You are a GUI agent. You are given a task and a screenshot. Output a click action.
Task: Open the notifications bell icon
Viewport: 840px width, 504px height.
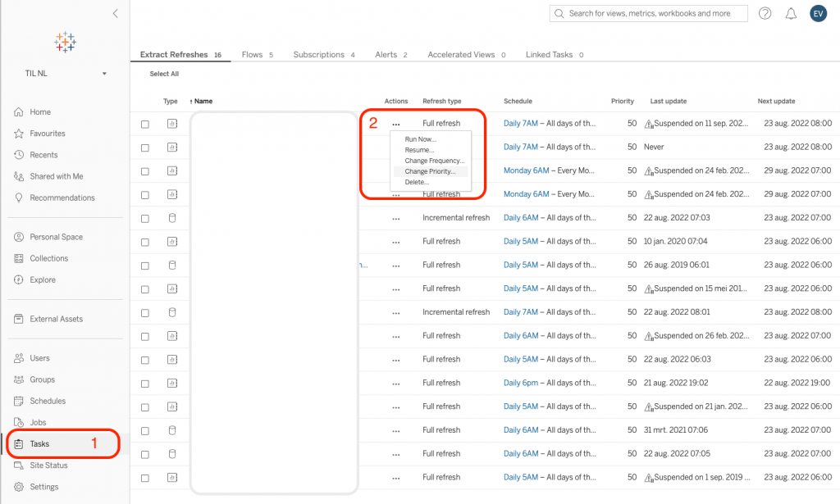791,13
